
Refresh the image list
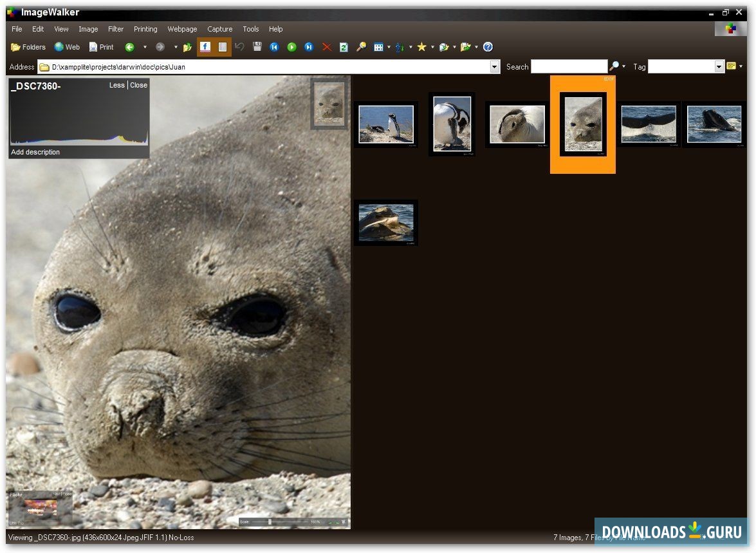point(344,47)
